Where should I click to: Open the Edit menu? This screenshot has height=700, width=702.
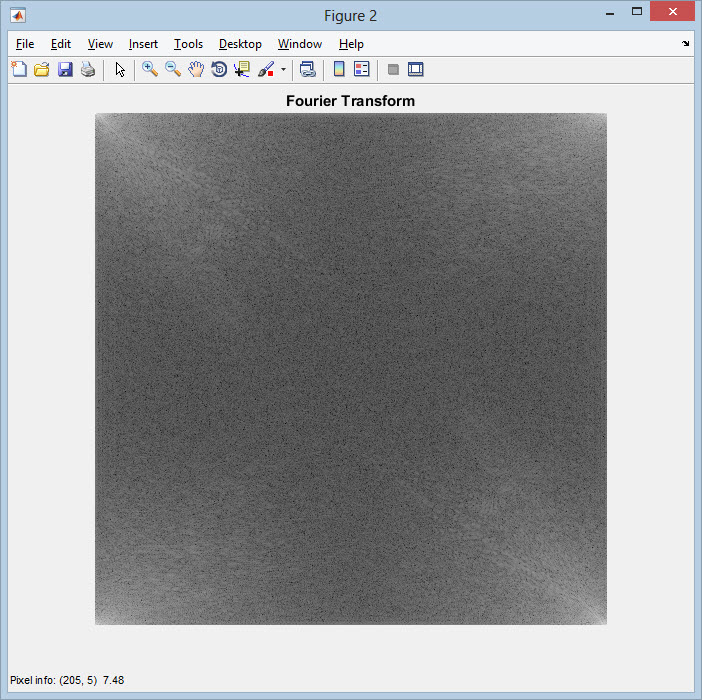(61, 44)
